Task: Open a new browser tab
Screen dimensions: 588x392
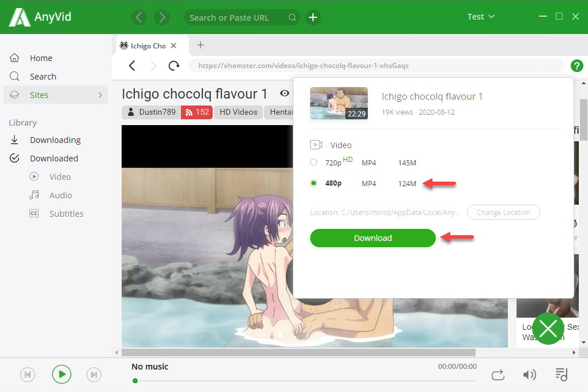Action: coord(201,45)
